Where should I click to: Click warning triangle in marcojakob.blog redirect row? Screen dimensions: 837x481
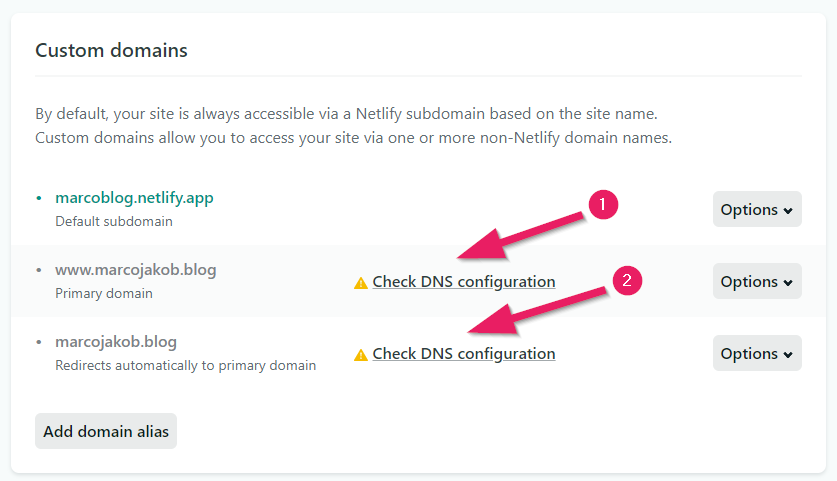361,355
